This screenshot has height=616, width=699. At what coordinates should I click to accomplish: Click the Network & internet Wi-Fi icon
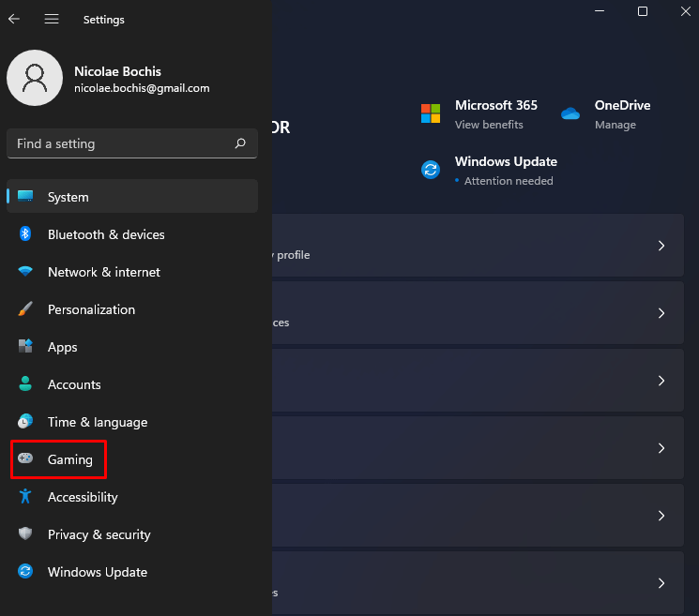pyautogui.click(x=26, y=272)
